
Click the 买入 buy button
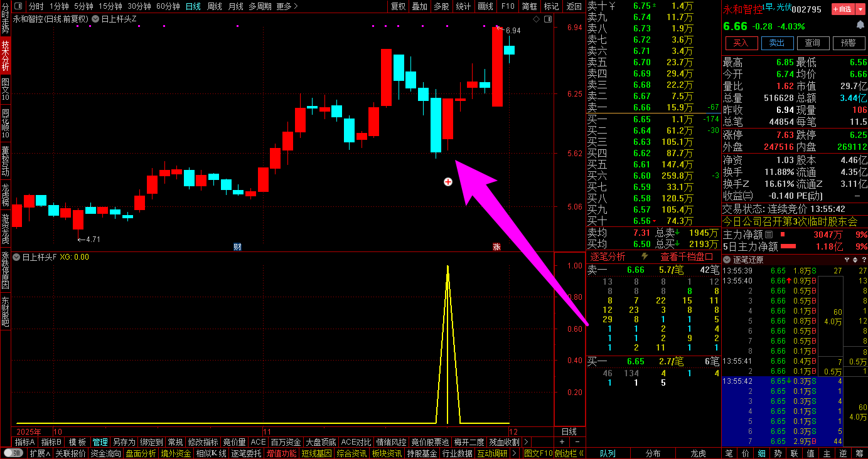[x=741, y=43]
